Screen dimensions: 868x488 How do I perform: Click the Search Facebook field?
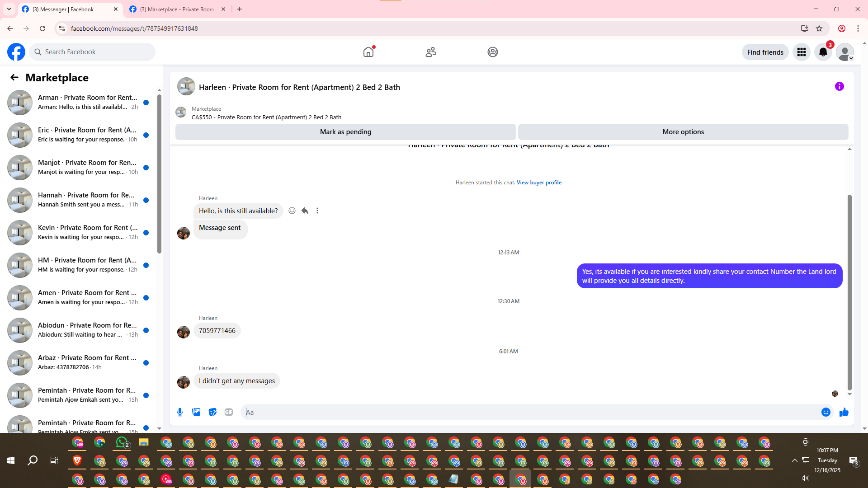coord(92,52)
